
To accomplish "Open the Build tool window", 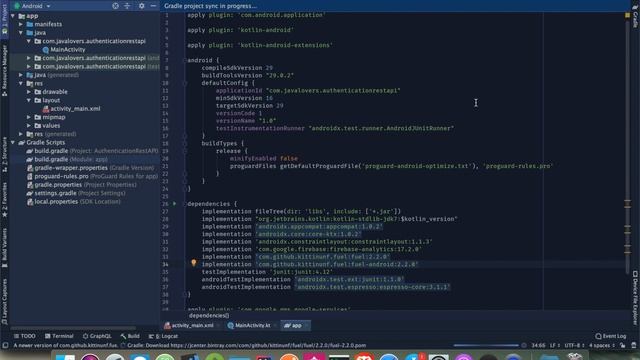I will coord(130,336).
